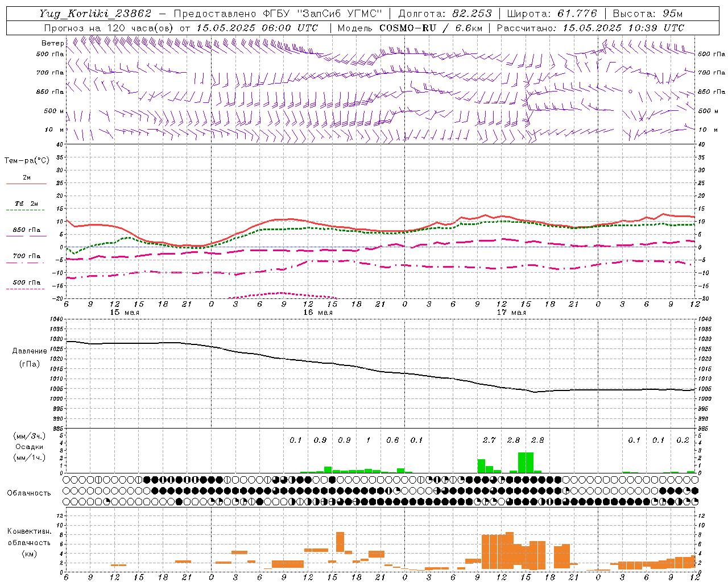Click the "Широта: 61.776" header text
The image size is (728, 582).
point(552,14)
